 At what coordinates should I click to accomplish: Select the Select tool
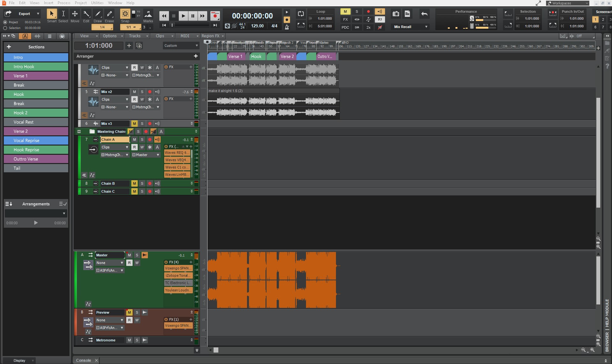(x=63, y=14)
